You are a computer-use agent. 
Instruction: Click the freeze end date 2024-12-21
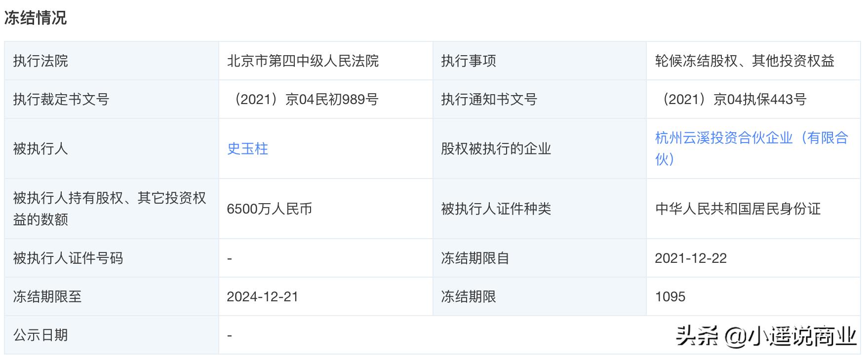(262, 296)
